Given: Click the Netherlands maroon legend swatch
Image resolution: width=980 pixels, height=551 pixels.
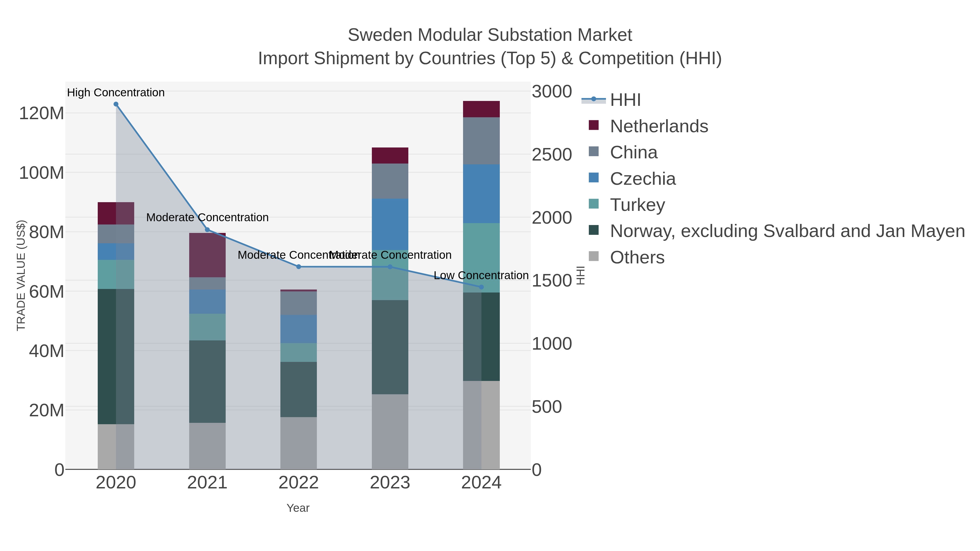Looking at the screenshot, I should (x=593, y=125).
